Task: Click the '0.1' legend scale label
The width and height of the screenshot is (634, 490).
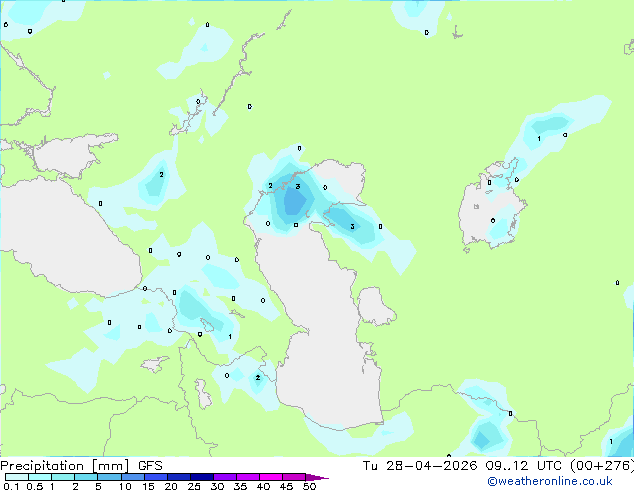Action: 11,486
